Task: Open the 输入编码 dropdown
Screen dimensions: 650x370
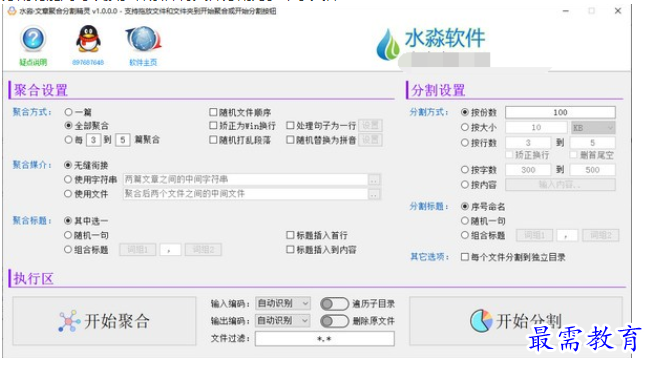Action: coord(283,304)
